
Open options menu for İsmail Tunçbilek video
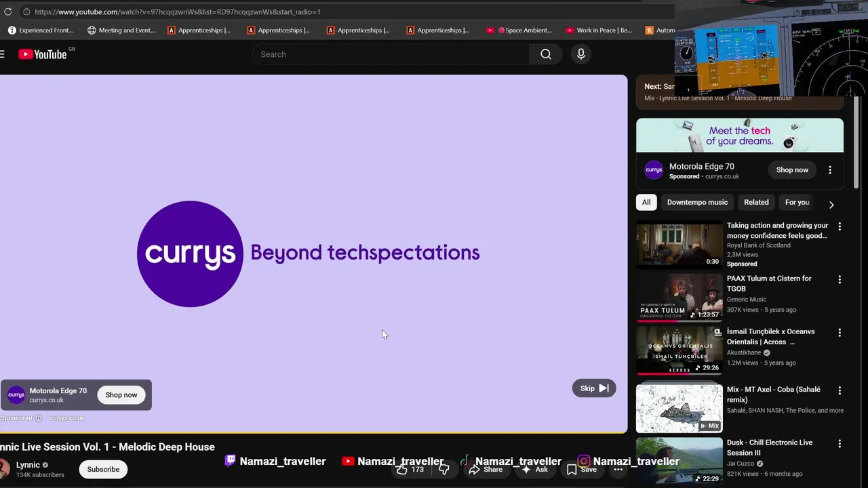840,332
